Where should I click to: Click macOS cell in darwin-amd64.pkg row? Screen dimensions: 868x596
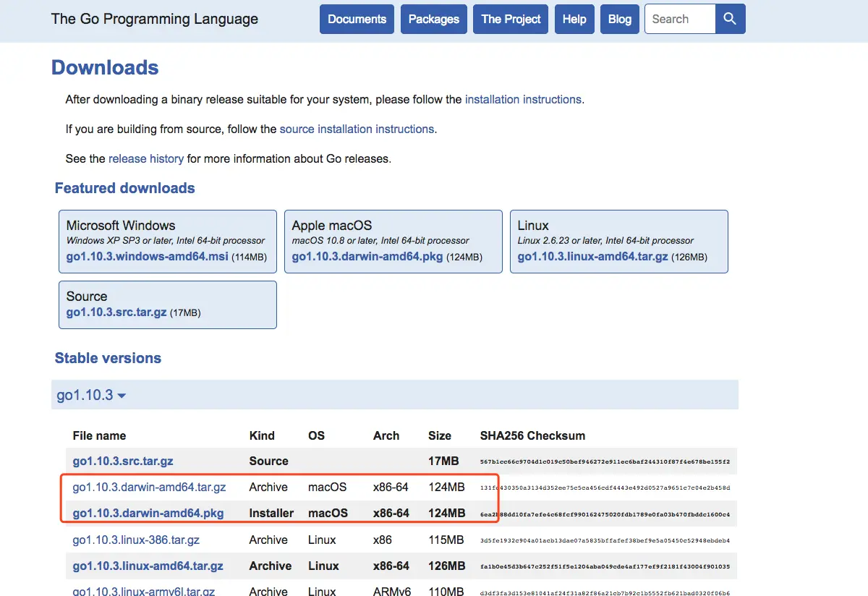pos(328,513)
